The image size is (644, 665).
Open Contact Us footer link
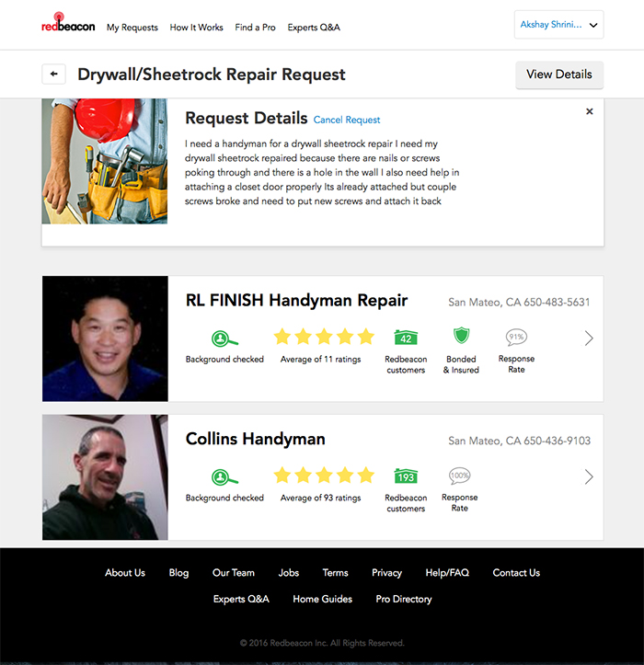pyautogui.click(x=516, y=572)
